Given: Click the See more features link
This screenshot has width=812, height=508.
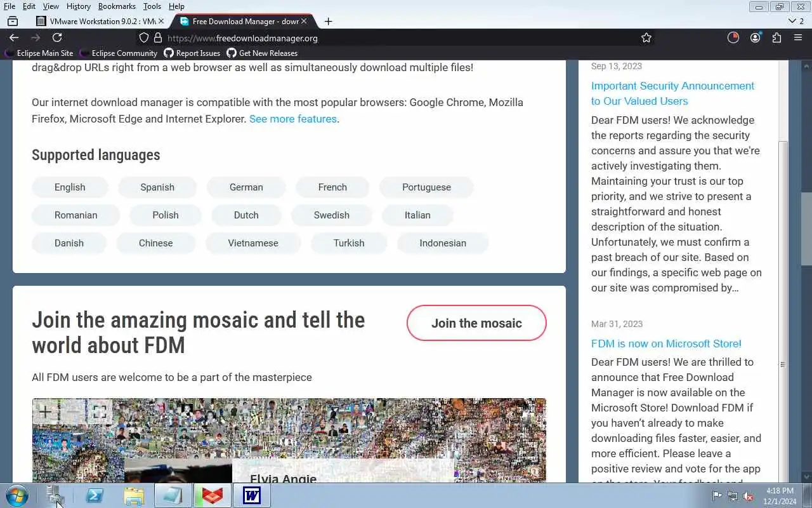Looking at the screenshot, I should point(293,119).
